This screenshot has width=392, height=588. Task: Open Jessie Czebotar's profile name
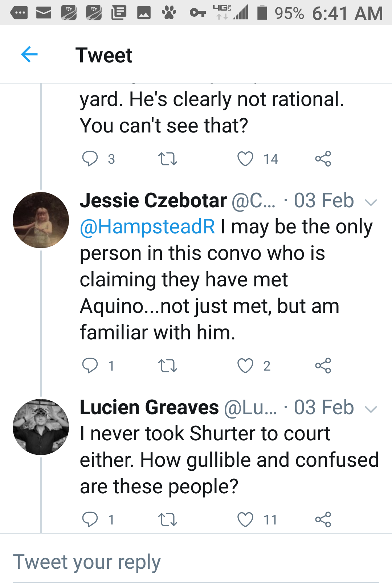pos(153,200)
